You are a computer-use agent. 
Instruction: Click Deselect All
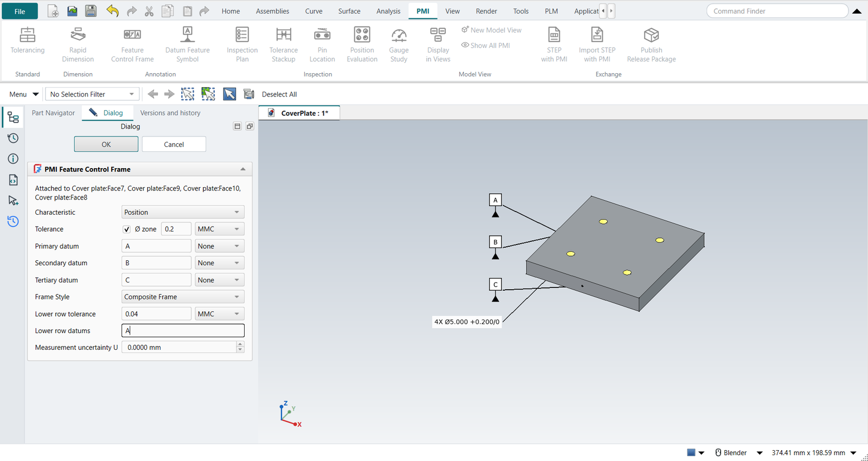(279, 94)
